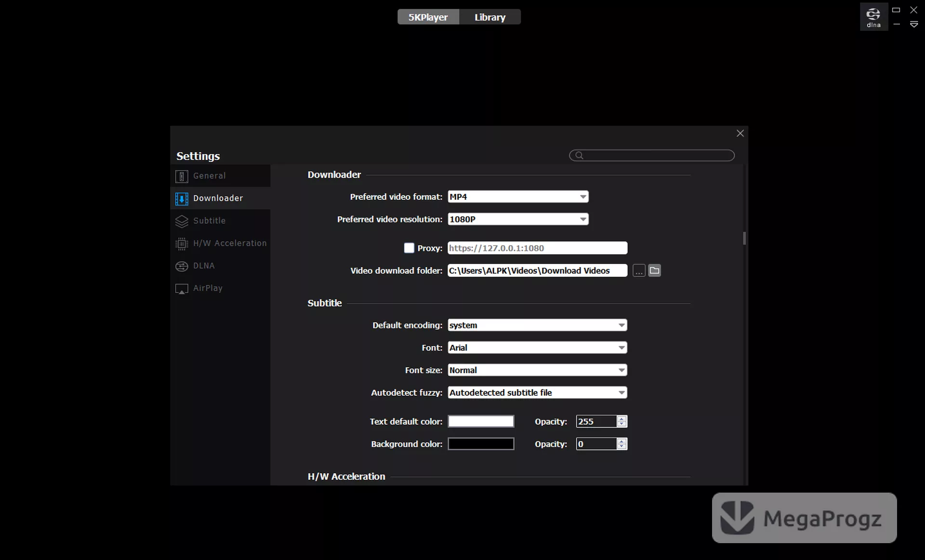Select the General settings icon
925x560 pixels.
(x=182, y=176)
